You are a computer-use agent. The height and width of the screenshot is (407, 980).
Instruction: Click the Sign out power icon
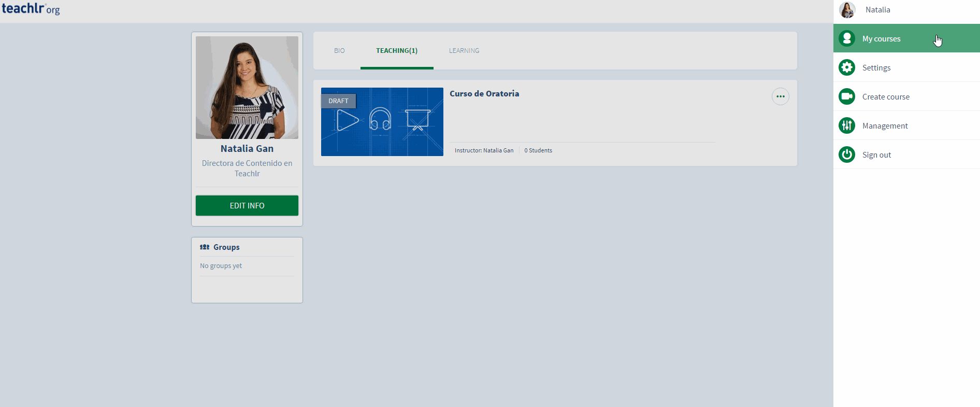coord(847,155)
